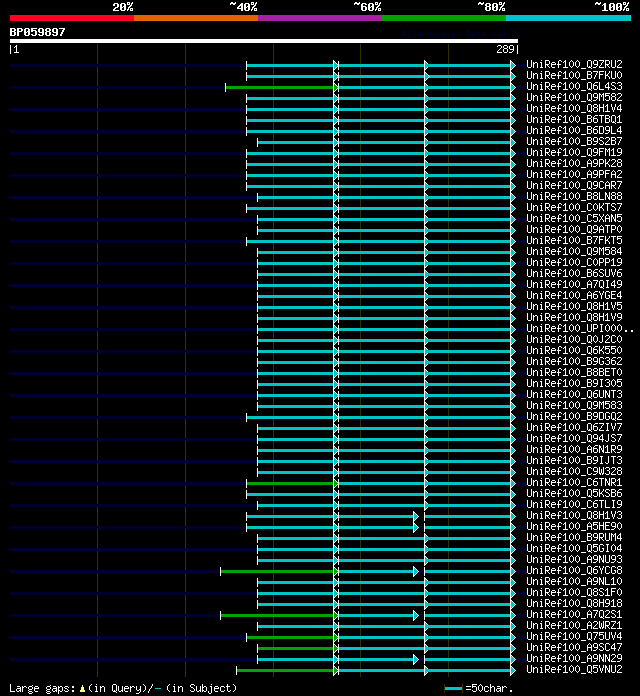Click the UniRef100_Q9ZRU2 hit label
Image resolution: width=640 pixels, height=696 pixels.
574,64
